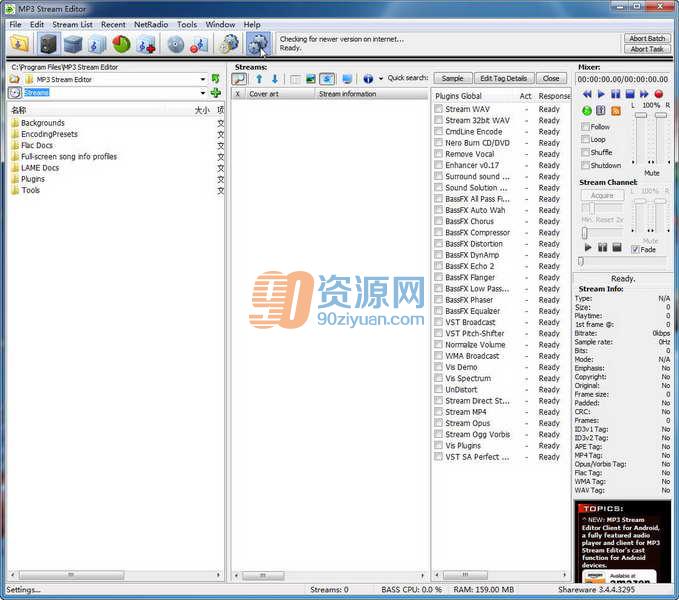Select the Plugins folder in file list
This screenshot has height=600, width=679.
coord(33,179)
